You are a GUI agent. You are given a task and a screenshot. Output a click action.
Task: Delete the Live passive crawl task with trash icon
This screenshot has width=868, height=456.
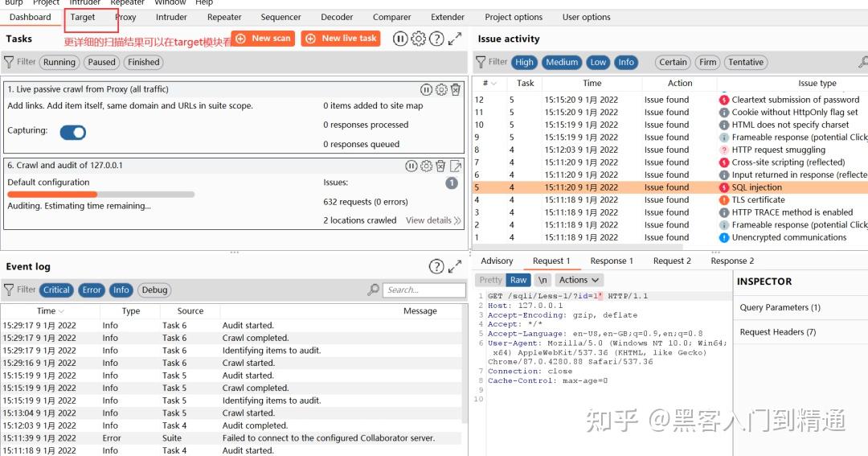pos(456,89)
